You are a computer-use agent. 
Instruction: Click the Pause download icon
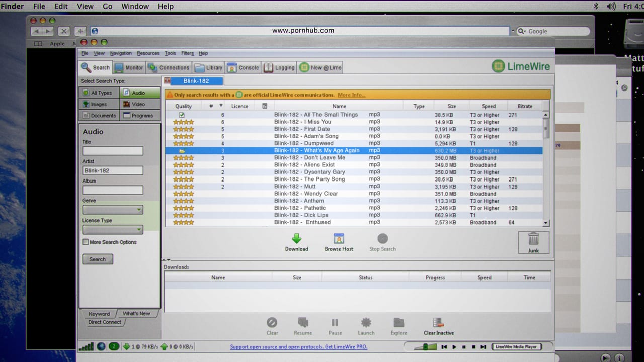pyautogui.click(x=335, y=322)
